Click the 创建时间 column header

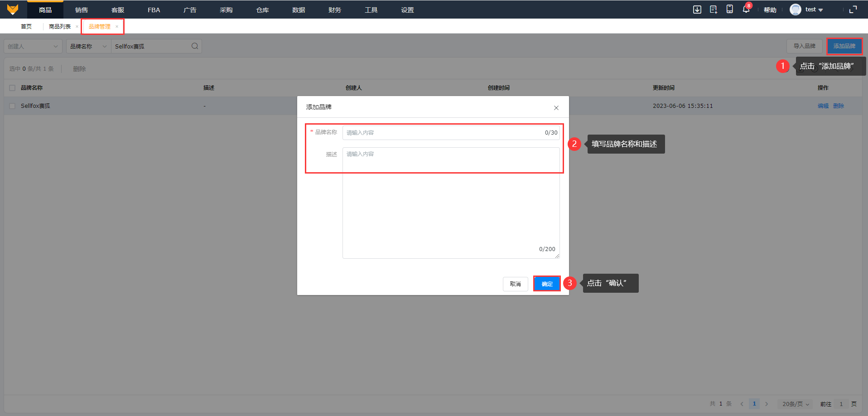point(499,88)
